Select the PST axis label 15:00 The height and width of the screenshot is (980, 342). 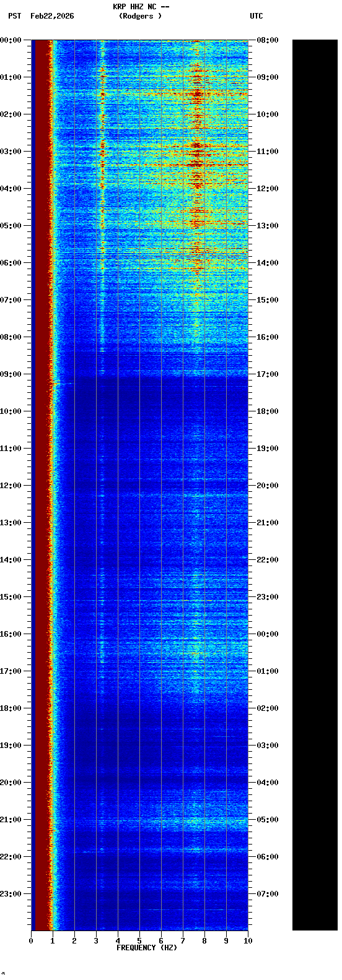[x=11, y=597]
